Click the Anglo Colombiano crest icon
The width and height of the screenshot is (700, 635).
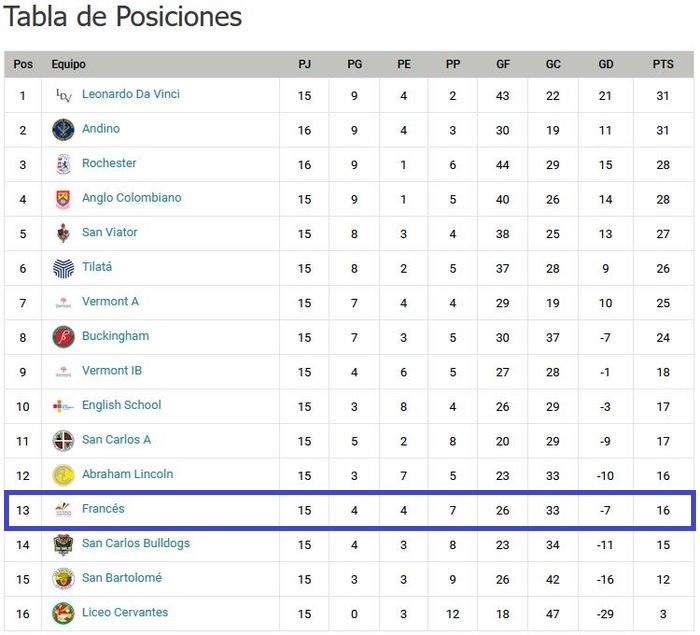[63, 199]
